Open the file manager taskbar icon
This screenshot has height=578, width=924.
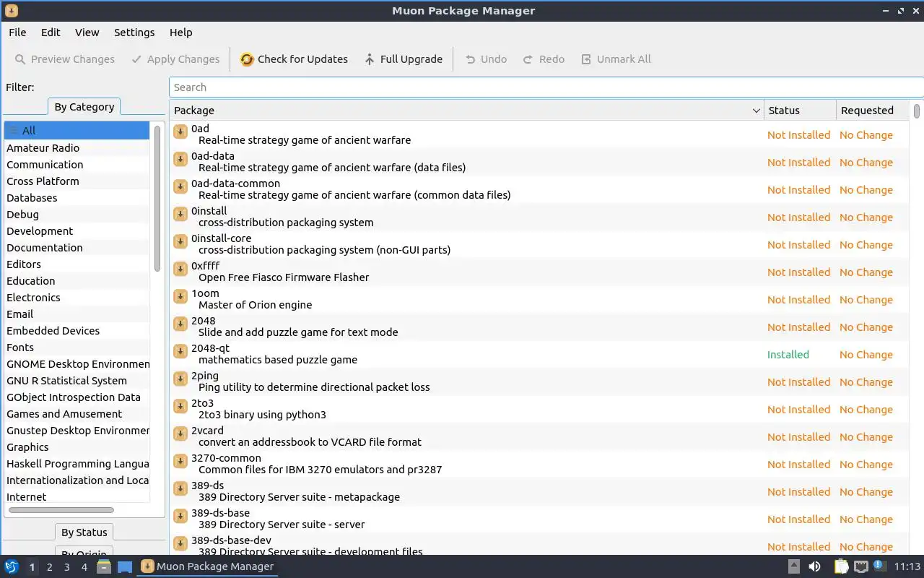(104, 566)
